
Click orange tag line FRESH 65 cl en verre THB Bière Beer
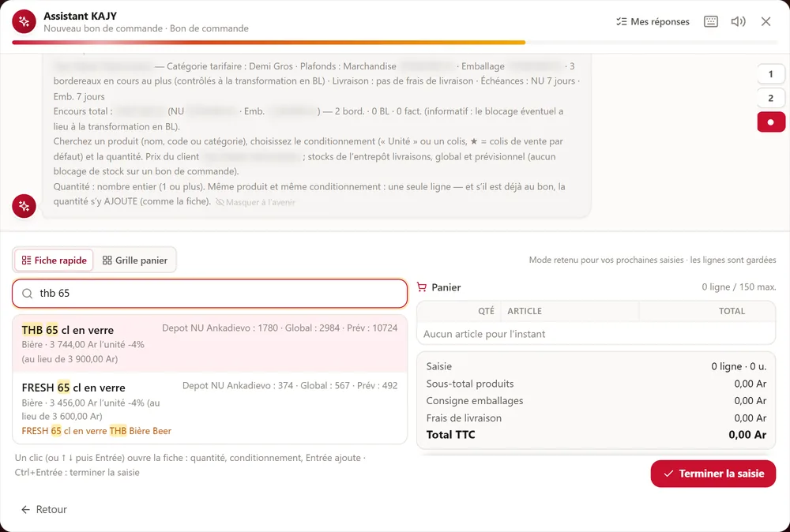coord(96,431)
